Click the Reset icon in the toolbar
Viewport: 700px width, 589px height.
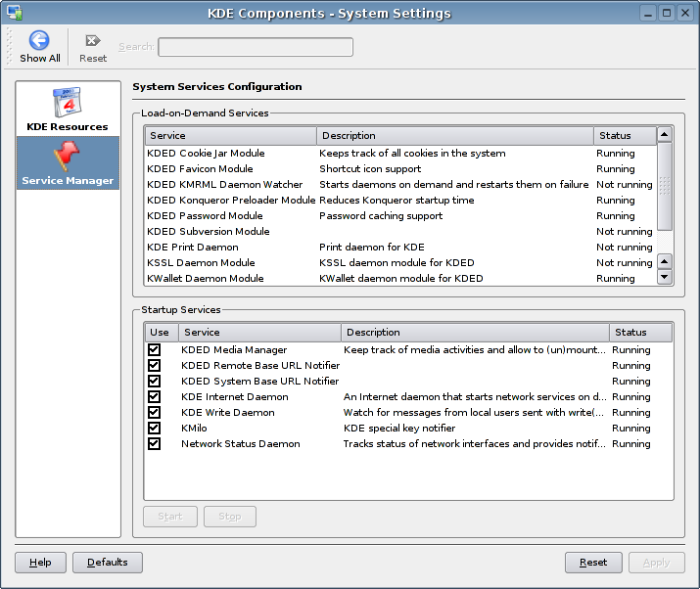coord(93,40)
